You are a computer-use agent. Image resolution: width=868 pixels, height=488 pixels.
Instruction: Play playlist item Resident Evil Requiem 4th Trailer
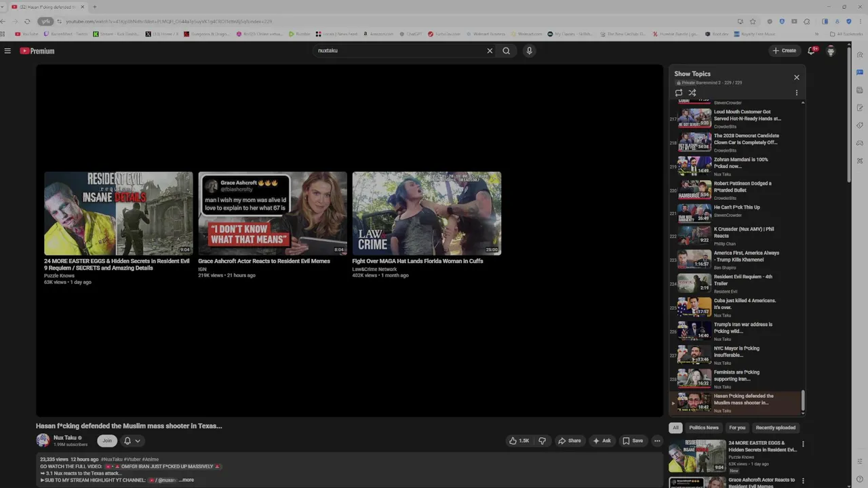pos(736,283)
